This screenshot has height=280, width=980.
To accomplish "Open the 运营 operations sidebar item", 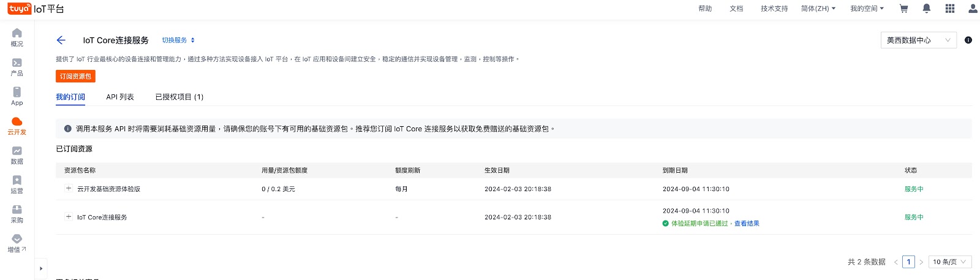I will 17,184.
